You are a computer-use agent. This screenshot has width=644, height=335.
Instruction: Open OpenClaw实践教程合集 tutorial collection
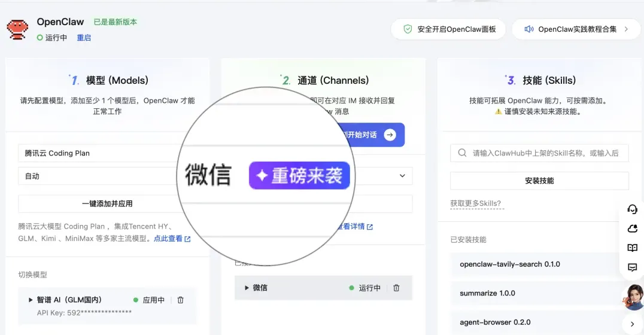tap(576, 29)
